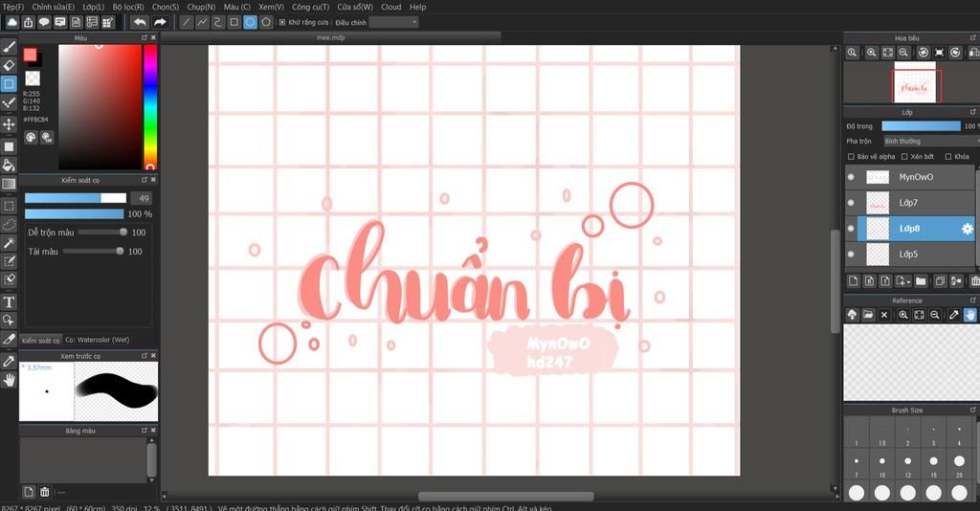Image resolution: width=980 pixels, height=511 pixels.
Task: Click the export/share icon in top toolbar
Action: pyautogui.click(x=28, y=23)
